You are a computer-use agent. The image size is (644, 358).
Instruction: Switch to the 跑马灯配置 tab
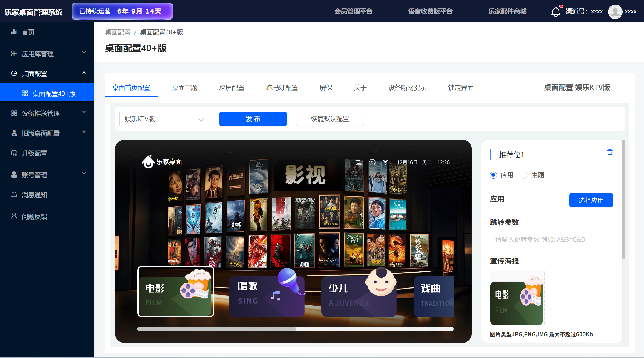tap(282, 88)
